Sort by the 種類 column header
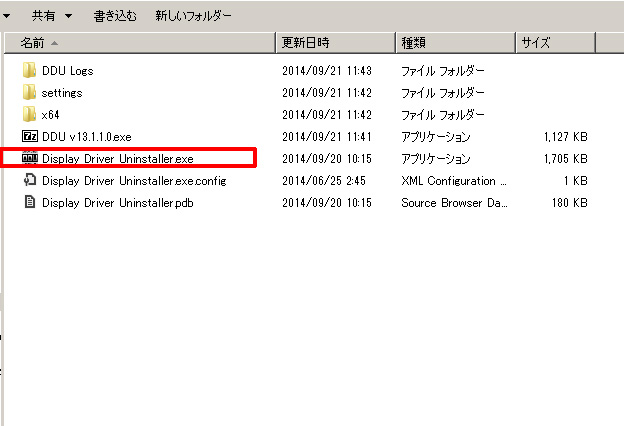This screenshot has width=624, height=426. [x=456, y=43]
